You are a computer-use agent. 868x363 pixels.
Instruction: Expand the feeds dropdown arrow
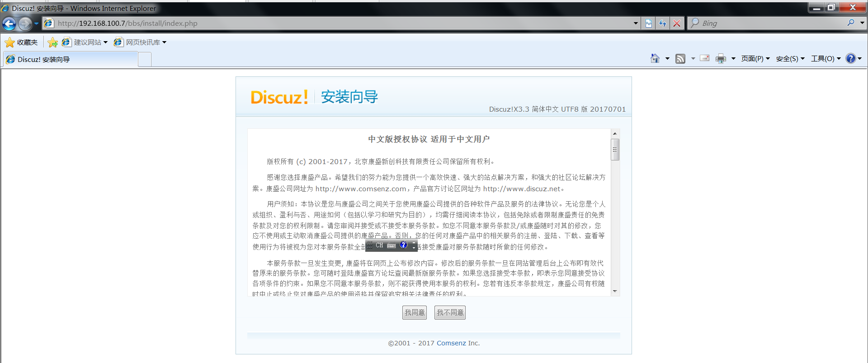[x=693, y=59]
